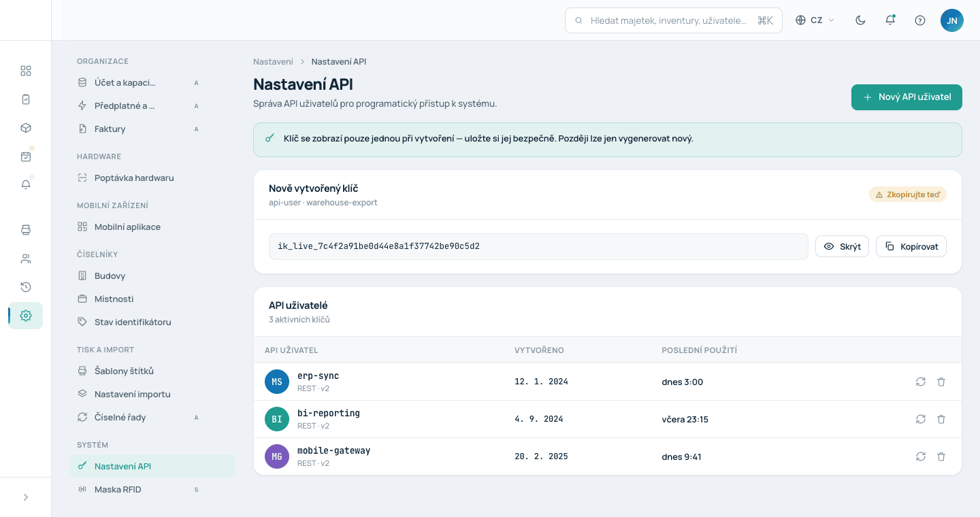Delete the mobile-gateway API user
Image resolution: width=980 pixels, height=517 pixels.
941,456
